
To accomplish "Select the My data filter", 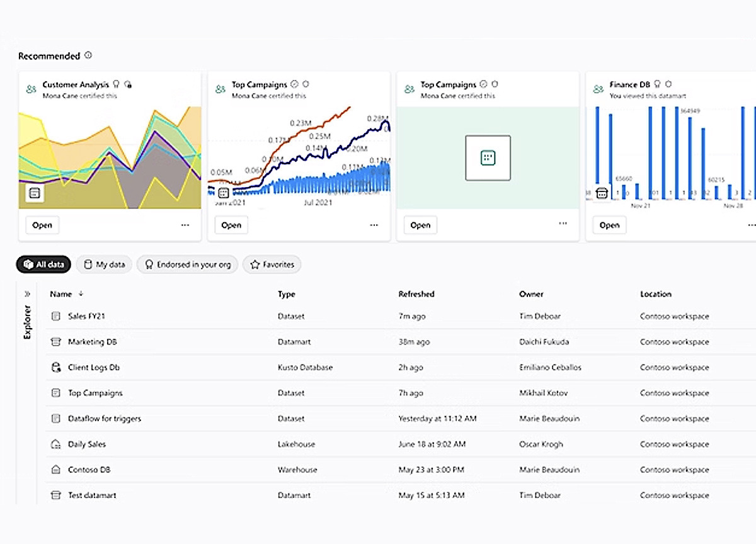I will (104, 264).
